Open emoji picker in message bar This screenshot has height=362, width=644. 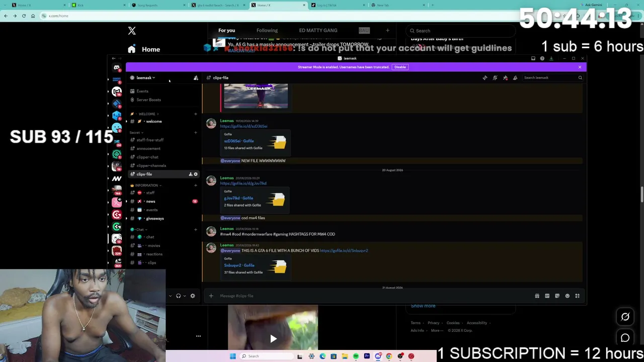pyautogui.click(x=567, y=296)
